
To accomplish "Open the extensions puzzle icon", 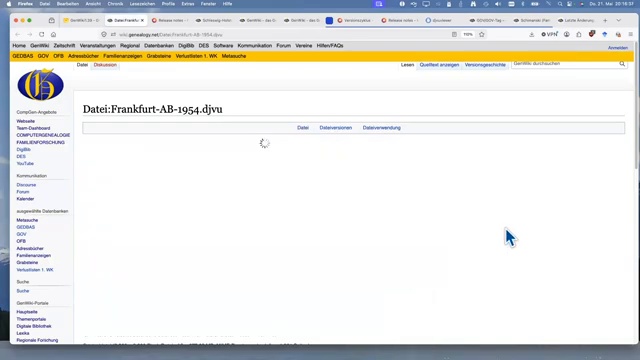I will 579,35.
